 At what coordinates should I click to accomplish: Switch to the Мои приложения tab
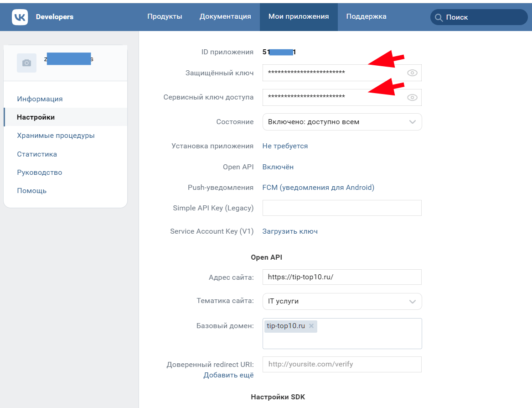299,16
